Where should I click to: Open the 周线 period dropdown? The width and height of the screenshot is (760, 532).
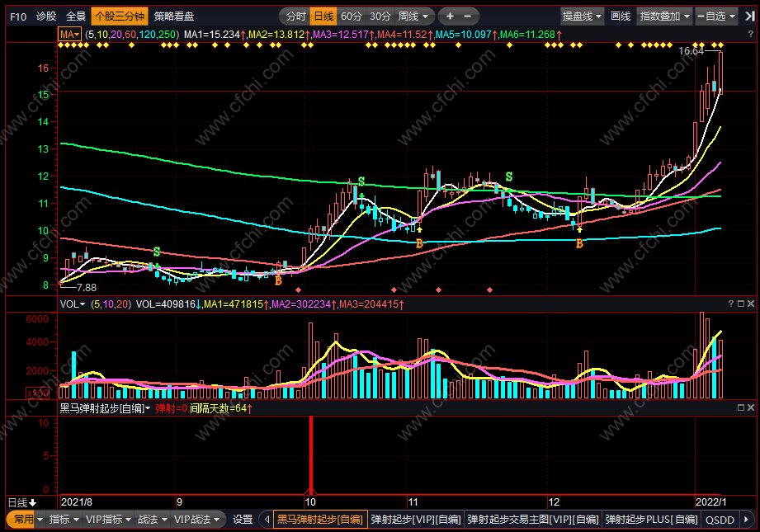[x=413, y=16]
